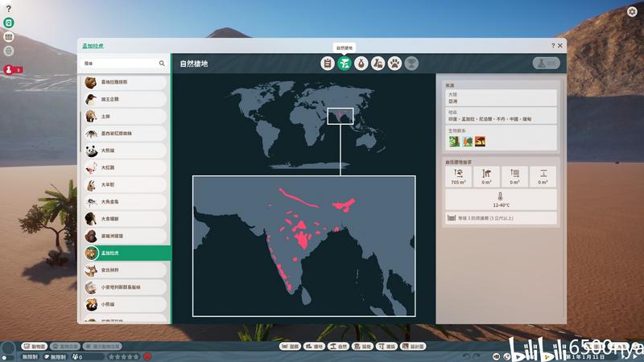Screen dimensions: 644x362
Task: Click the Undo arrow in bottom bar
Action: click(x=466, y=356)
